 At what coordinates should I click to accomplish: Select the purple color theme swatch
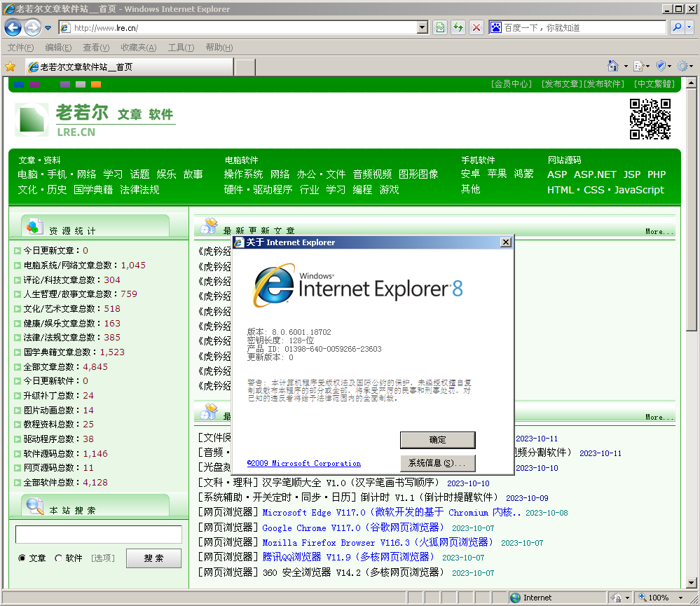point(34,84)
